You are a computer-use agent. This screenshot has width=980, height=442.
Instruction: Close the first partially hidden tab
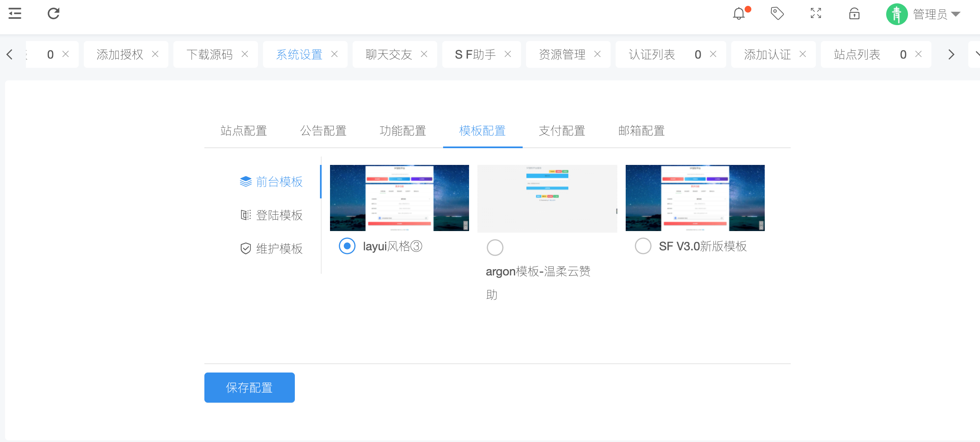click(x=66, y=54)
